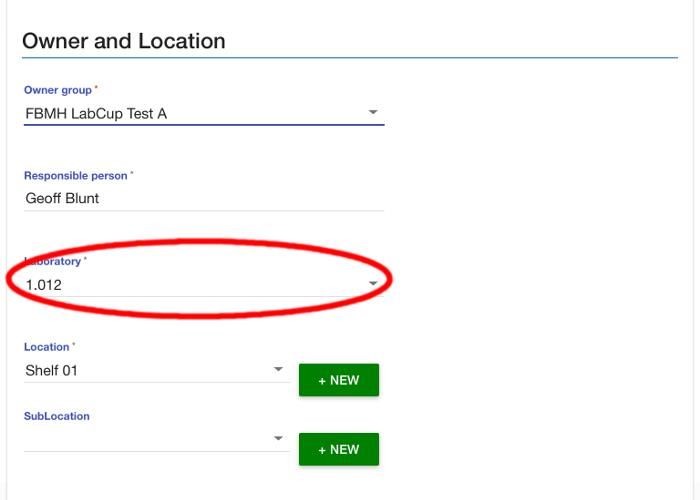Click the Responsible person field
700x500 pixels.
204,199
